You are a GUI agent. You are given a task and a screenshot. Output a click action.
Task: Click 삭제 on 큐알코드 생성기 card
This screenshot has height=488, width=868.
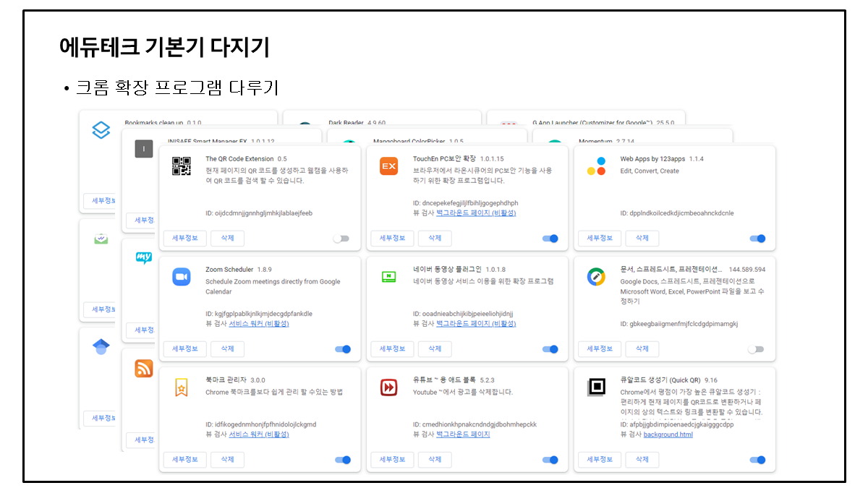642,459
